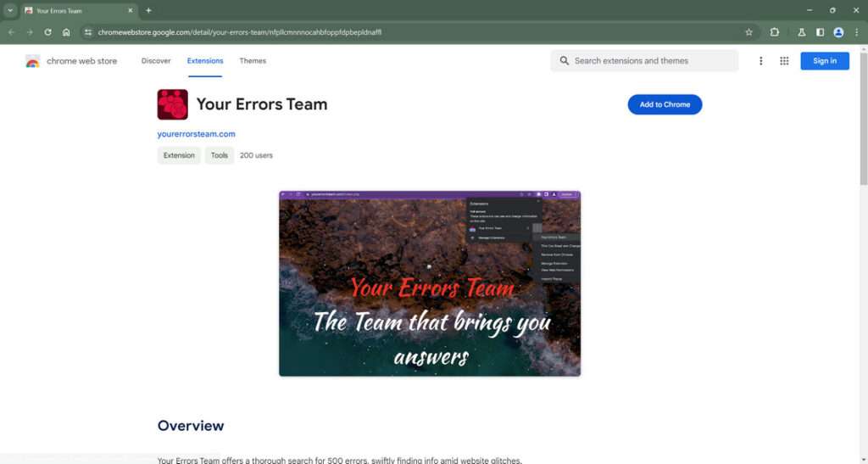This screenshot has width=868, height=464.
Task: Click Add to Chrome button
Action: [x=665, y=104]
